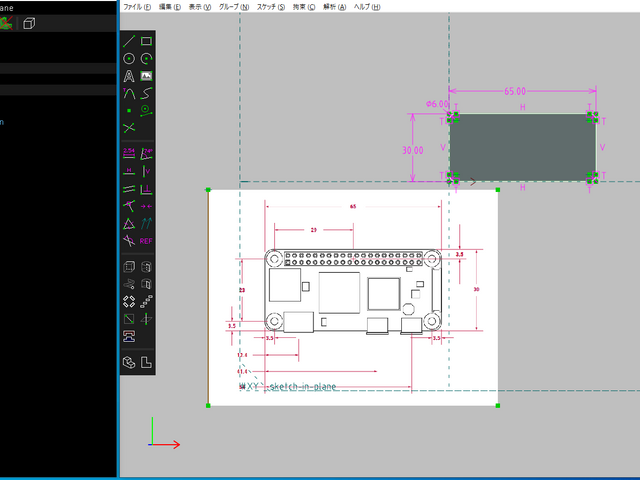Open the スケッチ (Sketch) menu
The image size is (640, 480).
click(268, 6)
